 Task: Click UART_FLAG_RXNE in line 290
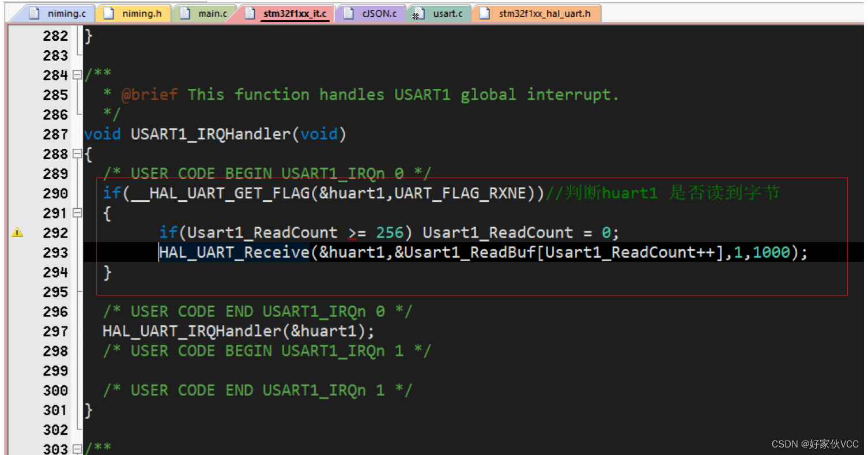[461, 193]
